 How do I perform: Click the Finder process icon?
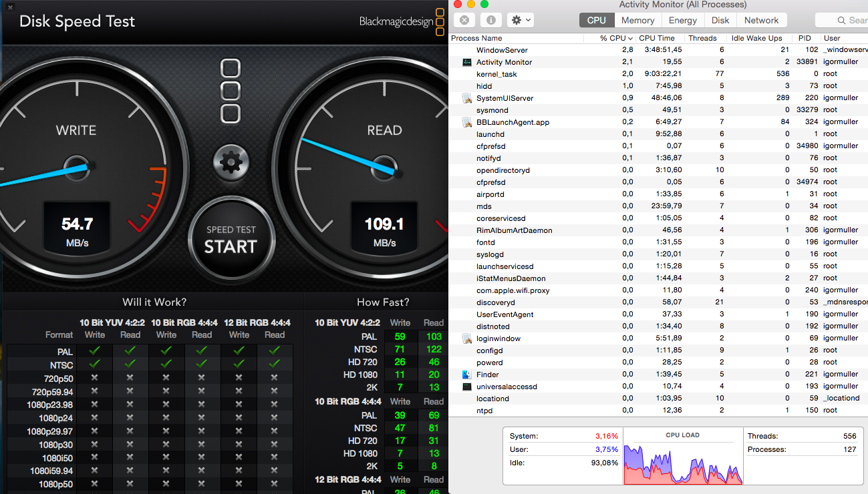coord(467,375)
